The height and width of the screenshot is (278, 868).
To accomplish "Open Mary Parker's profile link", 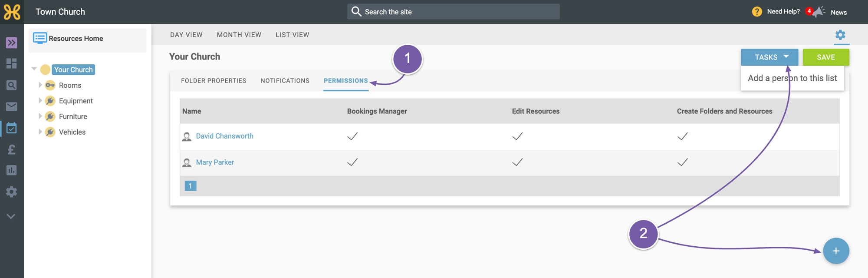I will click(215, 162).
